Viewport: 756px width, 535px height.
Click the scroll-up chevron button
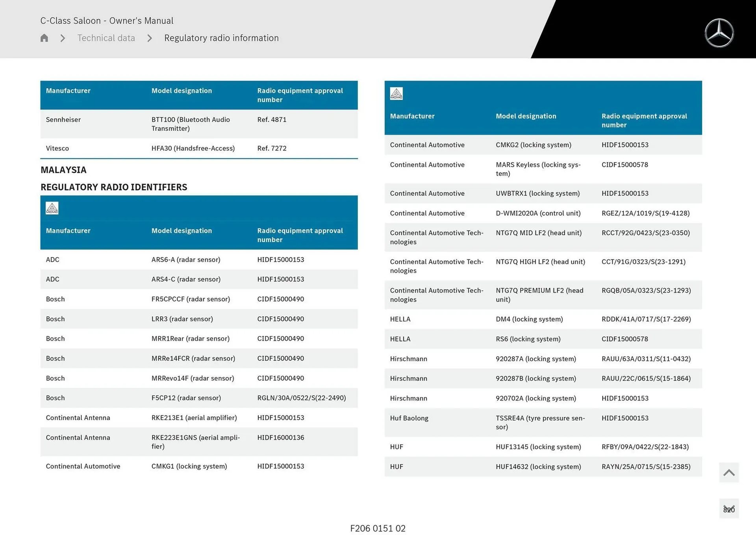tap(728, 472)
